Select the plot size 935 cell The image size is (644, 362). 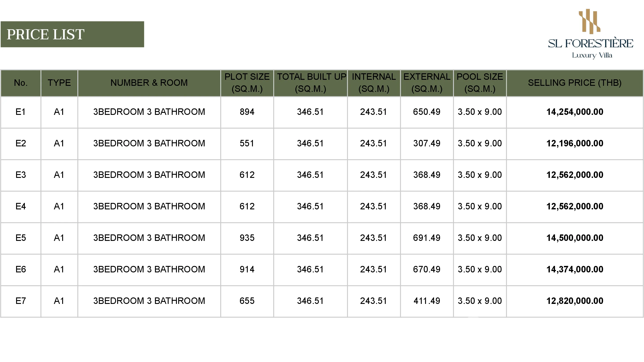point(247,238)
